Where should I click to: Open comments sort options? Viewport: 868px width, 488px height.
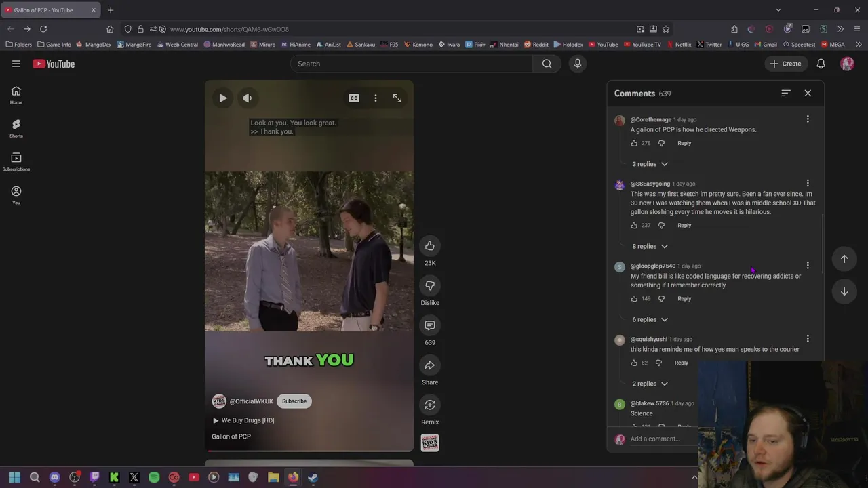(x=785, y=93)
